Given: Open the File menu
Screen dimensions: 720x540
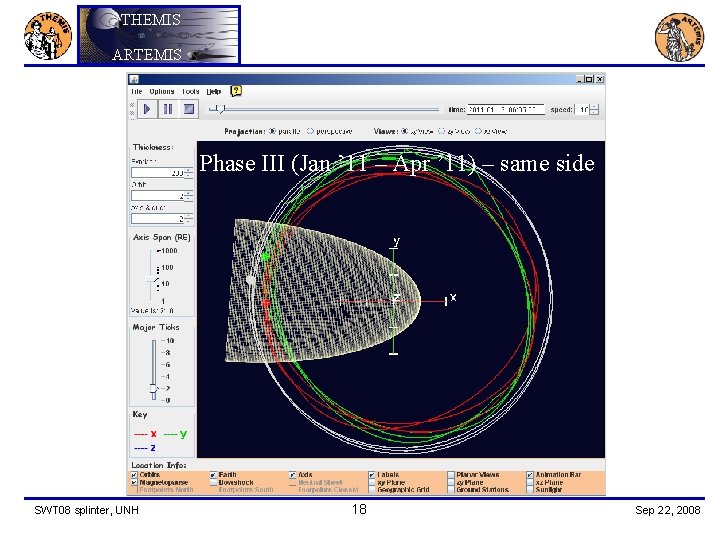Looking at the screenshot, I should coord(137,91).
